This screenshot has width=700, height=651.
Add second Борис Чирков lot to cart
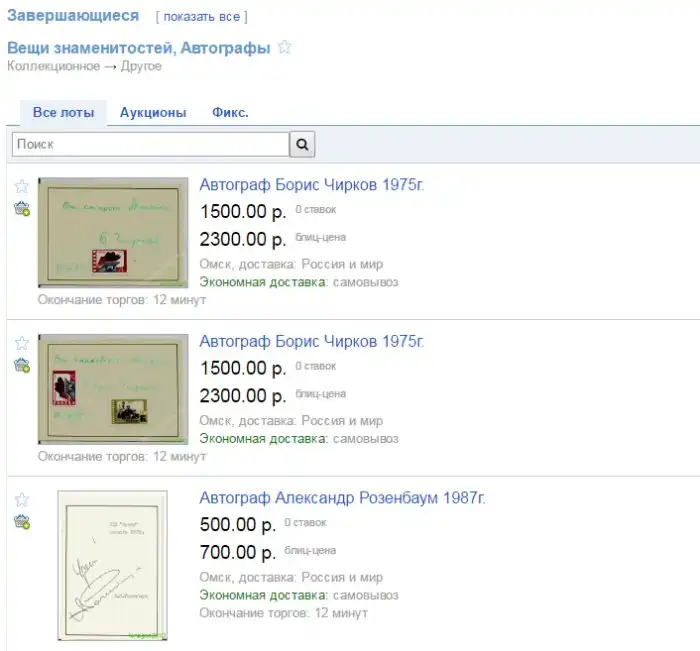[22, 365]
